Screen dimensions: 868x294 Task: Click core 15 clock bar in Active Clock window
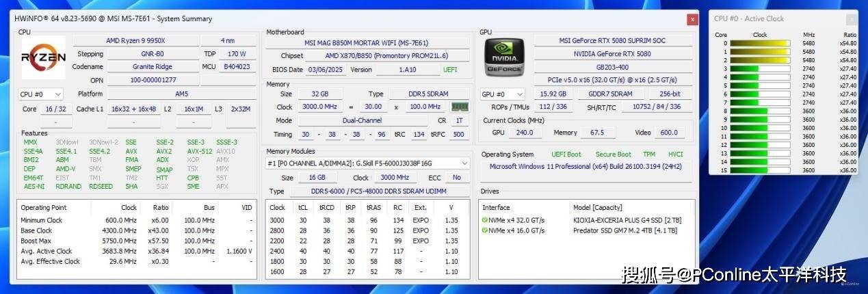click(760, 170)
